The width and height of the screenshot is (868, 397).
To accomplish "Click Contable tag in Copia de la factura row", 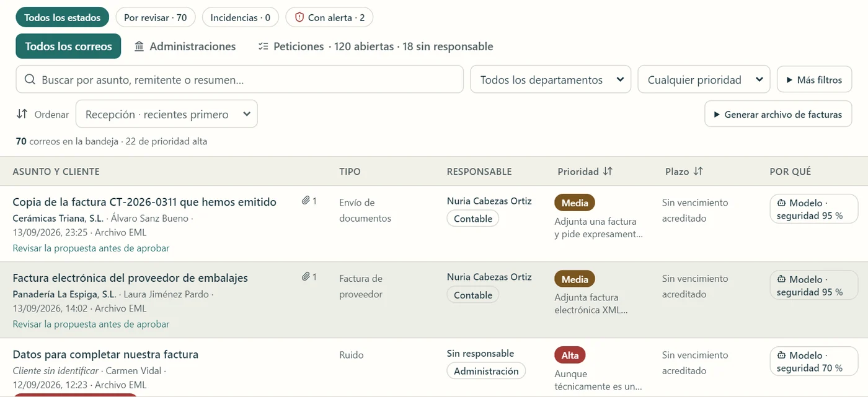I will click(473, 219).
